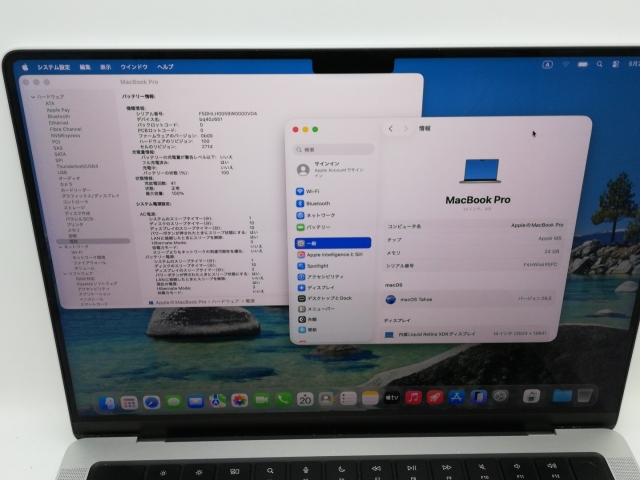Go forward in System Settings
This screenshot has height=480, width=640.
pyautogui.click(x=405, y=129)
